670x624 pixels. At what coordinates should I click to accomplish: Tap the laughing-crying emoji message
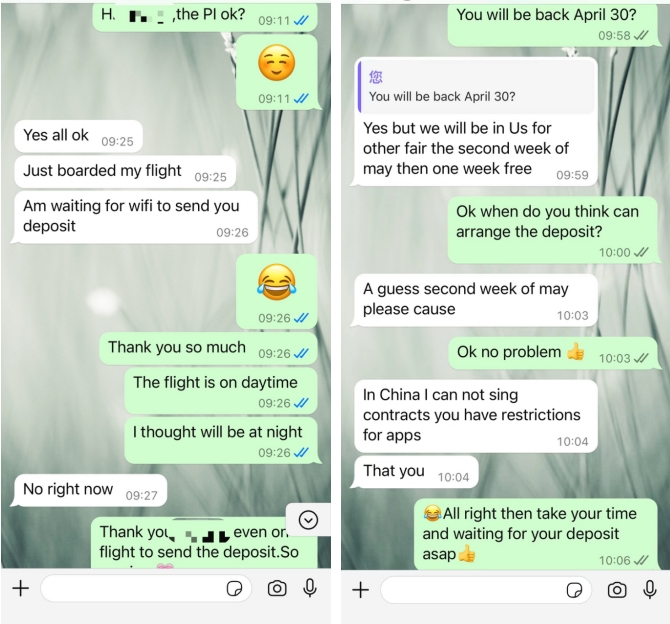point(277,291)
